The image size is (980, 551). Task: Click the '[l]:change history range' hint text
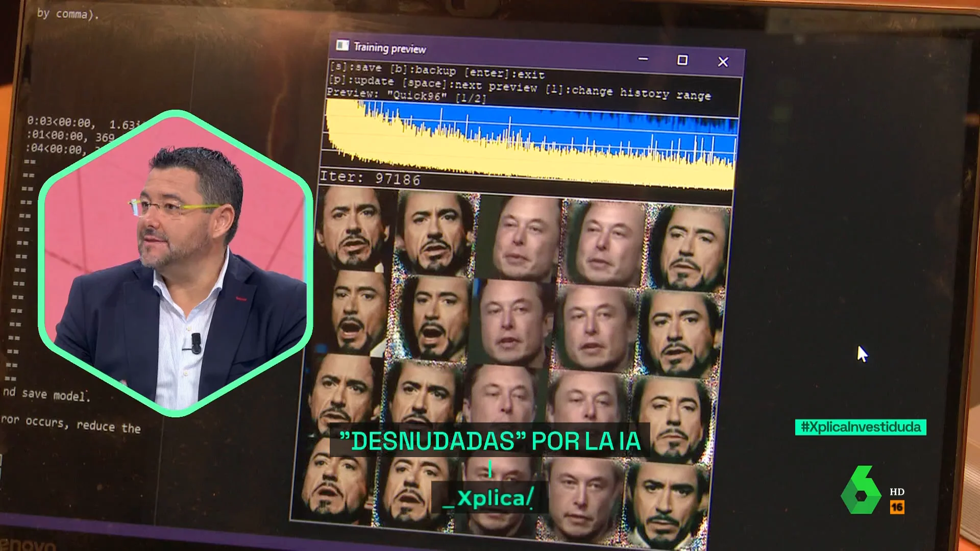click(628, 92)
